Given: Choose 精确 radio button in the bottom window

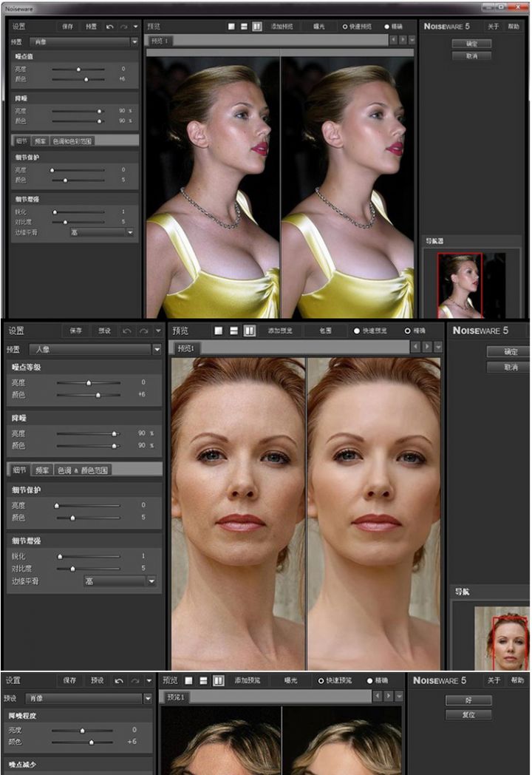Looking at the screenshot, I should [369, 680].
